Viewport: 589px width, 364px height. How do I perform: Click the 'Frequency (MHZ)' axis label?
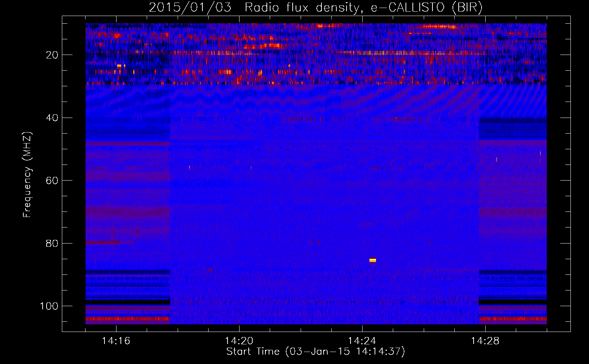[x=27, y=175]
